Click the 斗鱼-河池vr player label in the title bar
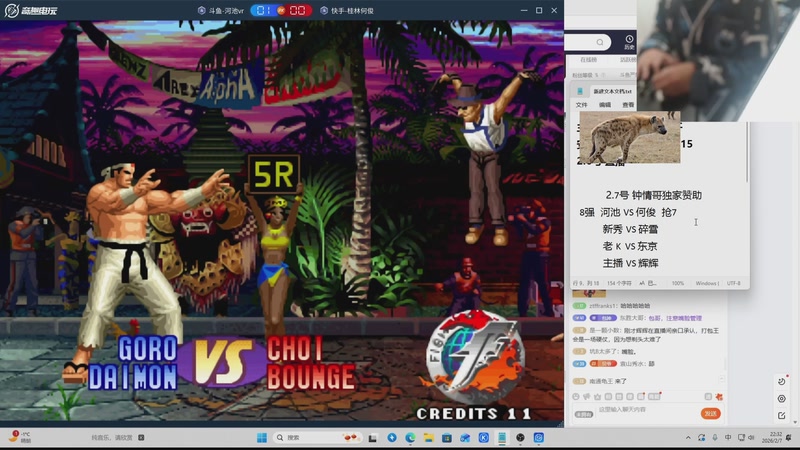This screenshot has width=800, height=450. tap(221, 10)
